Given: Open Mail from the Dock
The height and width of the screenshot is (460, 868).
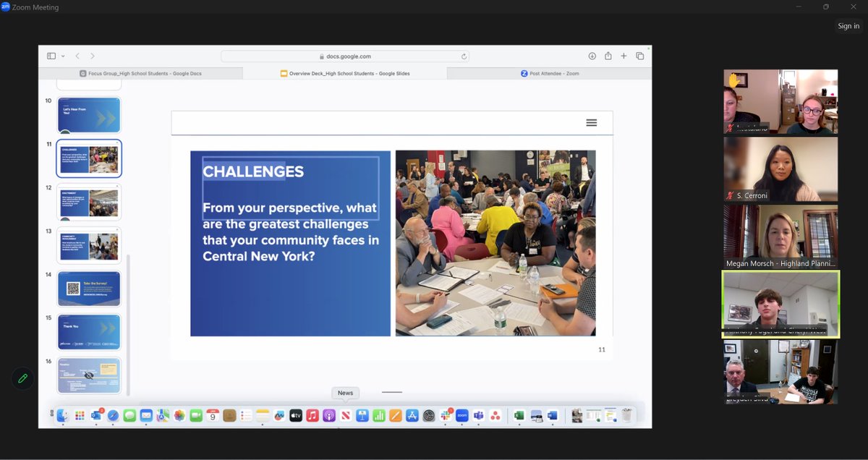Looking at the screenshot, I should (146, 415).
